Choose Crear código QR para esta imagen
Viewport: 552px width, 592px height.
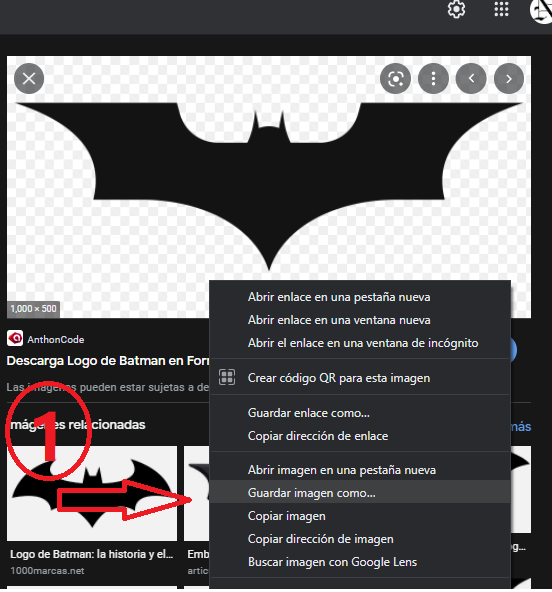[360, 378]
